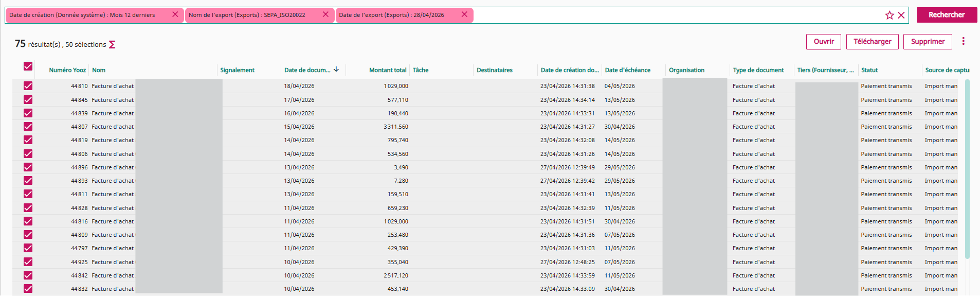Open the three-dot more options menu

[963, 41]
